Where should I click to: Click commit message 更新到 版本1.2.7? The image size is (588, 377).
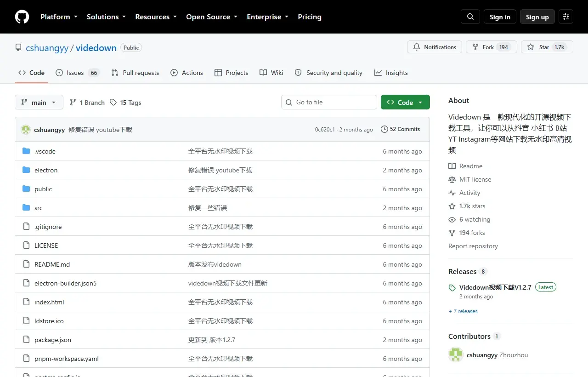(212, 340)
